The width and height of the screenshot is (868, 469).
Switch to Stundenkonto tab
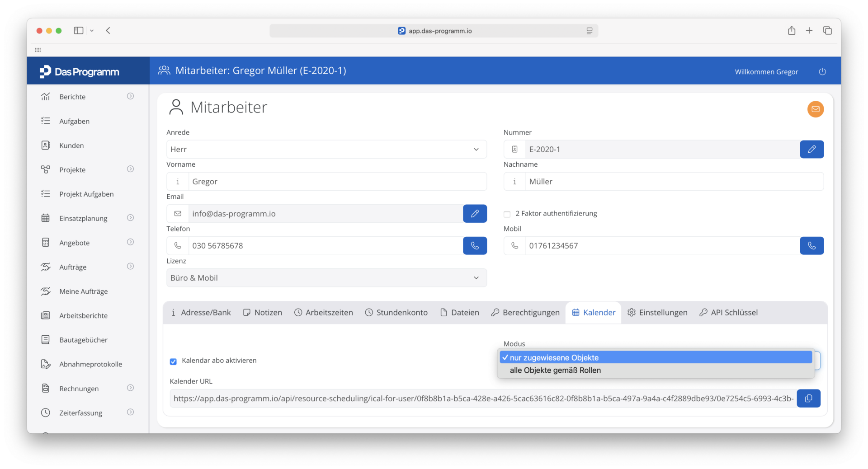pos(396,313)
